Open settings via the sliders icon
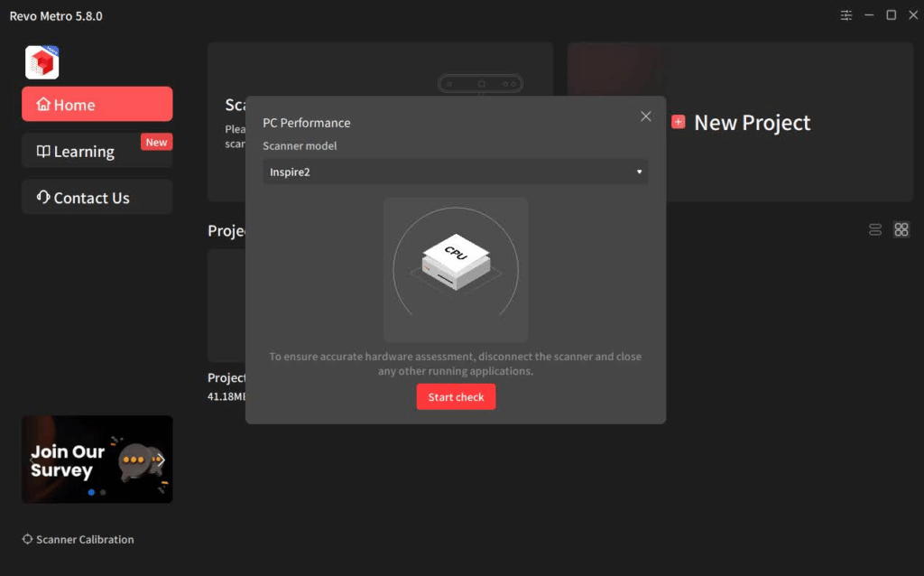The width and height of the screenshot is (924, 576). 845,15
